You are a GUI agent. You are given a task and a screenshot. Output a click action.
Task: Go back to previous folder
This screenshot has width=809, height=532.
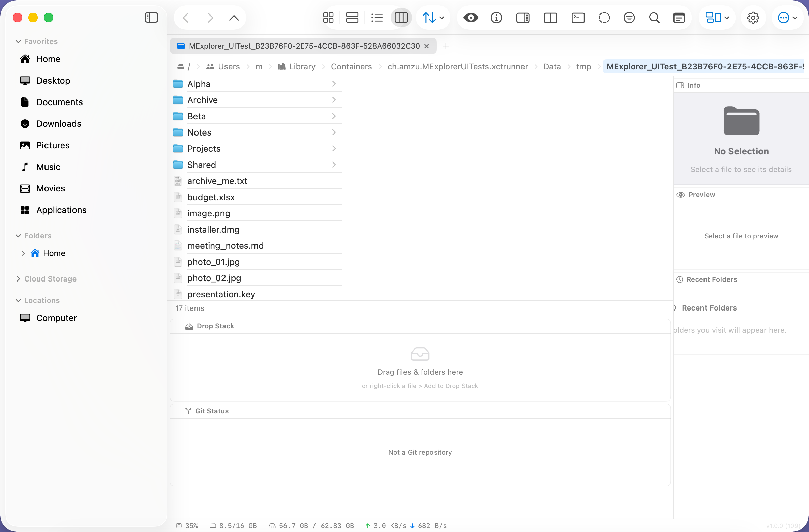point(186,18)
